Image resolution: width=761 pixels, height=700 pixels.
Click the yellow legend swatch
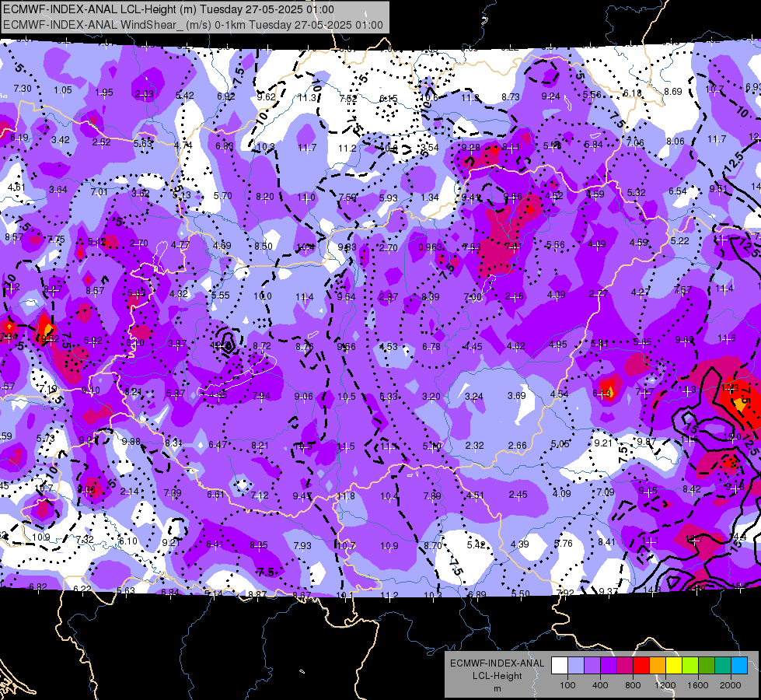(674, 666)
